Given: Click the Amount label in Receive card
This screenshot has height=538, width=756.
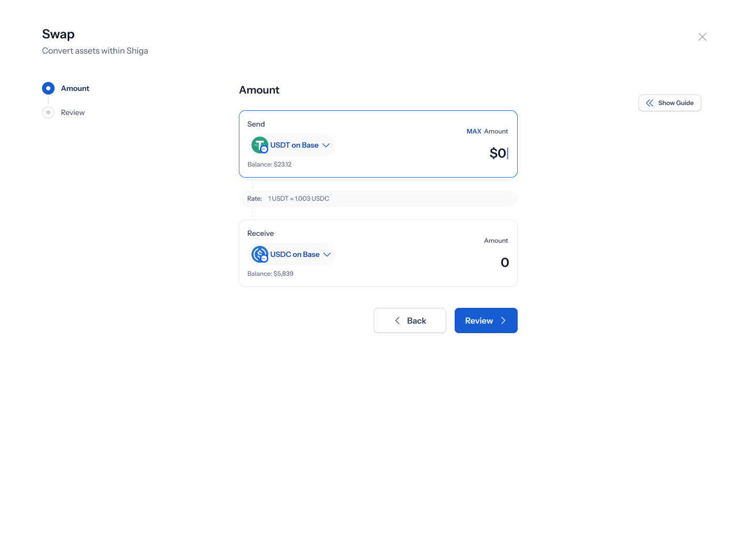Looking at the screenshot, I should [x=496, y=241].
